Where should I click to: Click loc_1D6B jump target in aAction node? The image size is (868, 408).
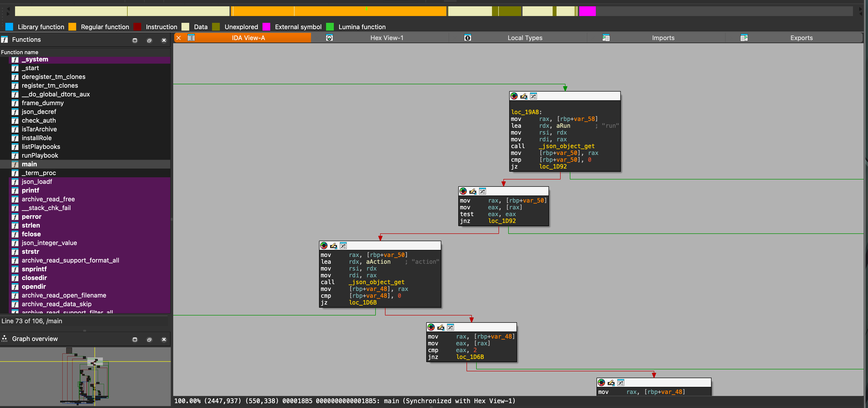point(363,302)
